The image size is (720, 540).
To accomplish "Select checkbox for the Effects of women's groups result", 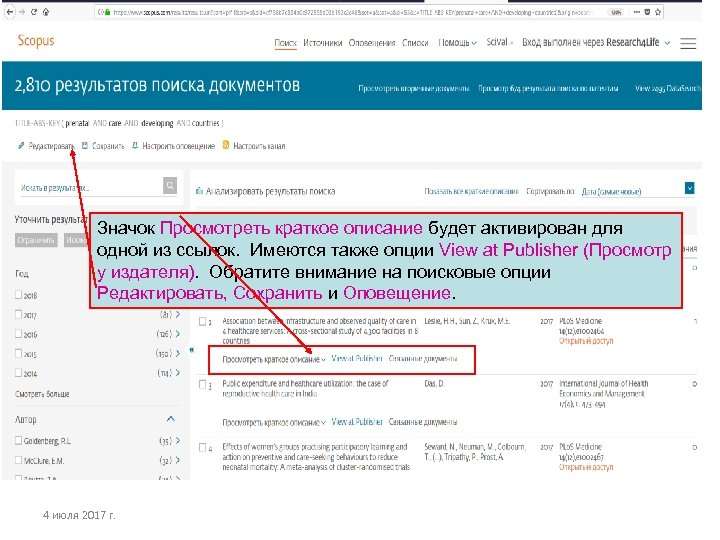I will click(x=202, y=447).
